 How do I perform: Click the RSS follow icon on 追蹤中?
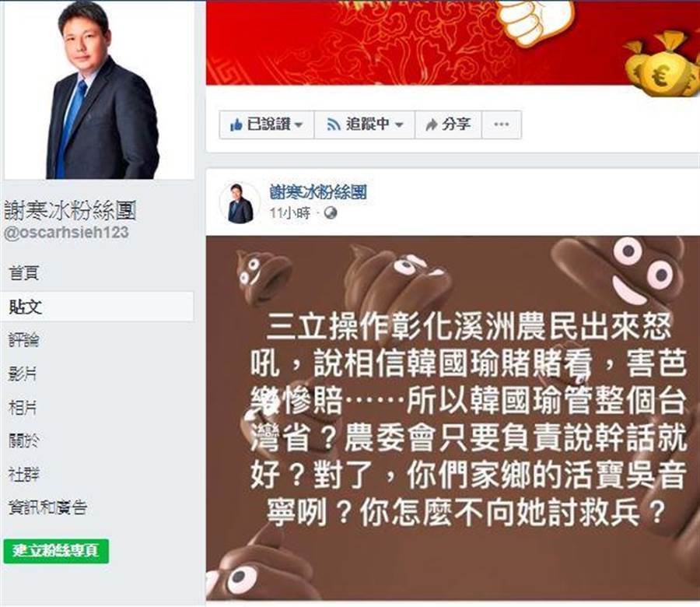coord(334,125)
